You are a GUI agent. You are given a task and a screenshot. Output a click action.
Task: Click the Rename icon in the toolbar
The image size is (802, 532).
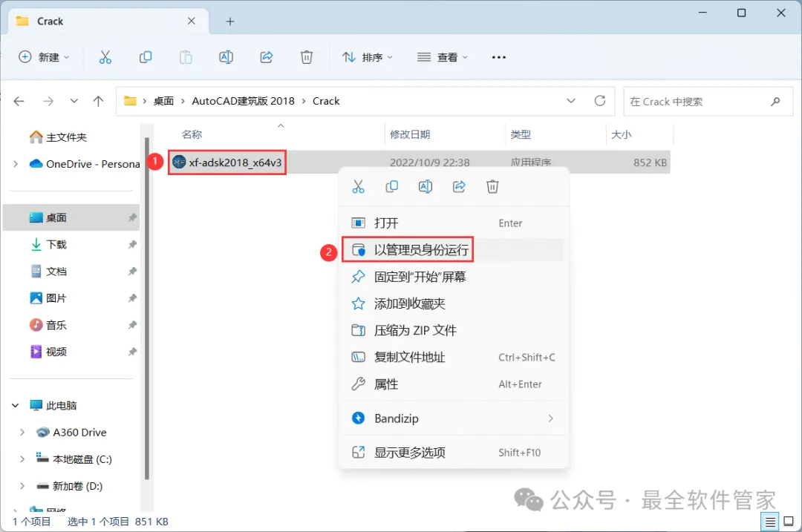point(226,57)
